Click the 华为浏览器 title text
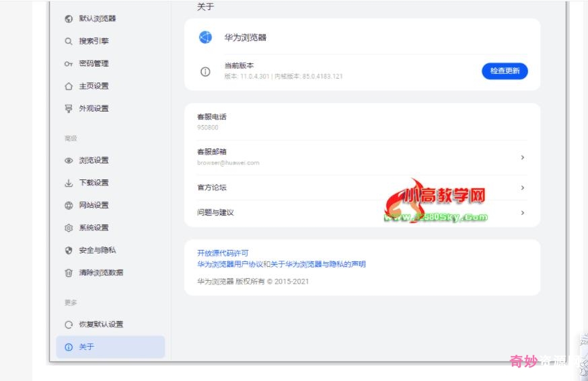Screen dimensions: 588x381 click(x=246, y=38)
